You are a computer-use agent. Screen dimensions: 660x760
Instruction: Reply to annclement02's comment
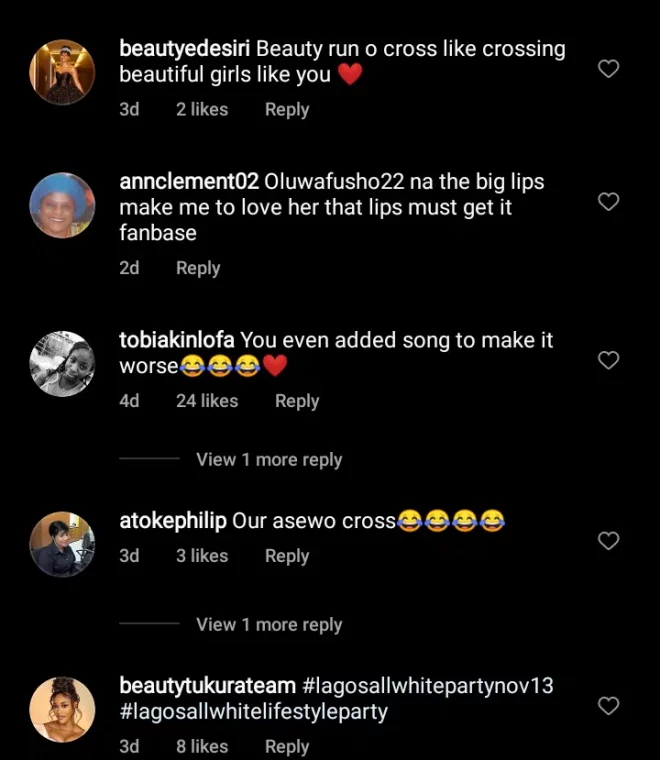pos(198,268)
